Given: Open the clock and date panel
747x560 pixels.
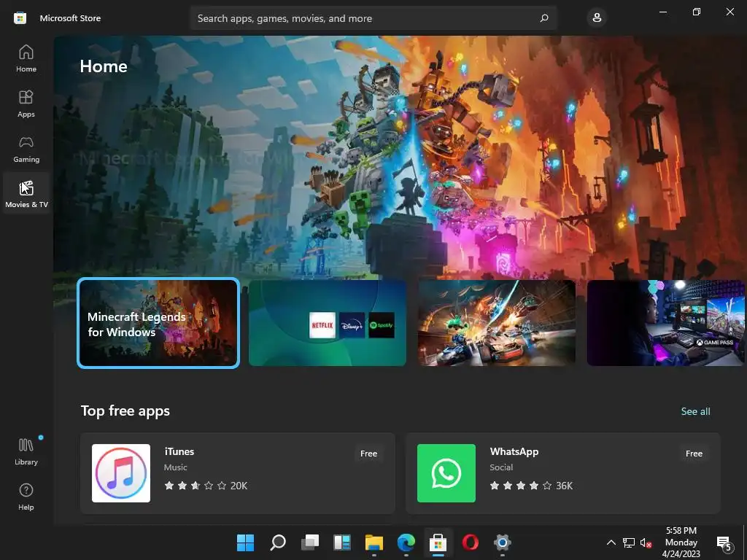Looking at the screenshot, I should coord(681,542).
